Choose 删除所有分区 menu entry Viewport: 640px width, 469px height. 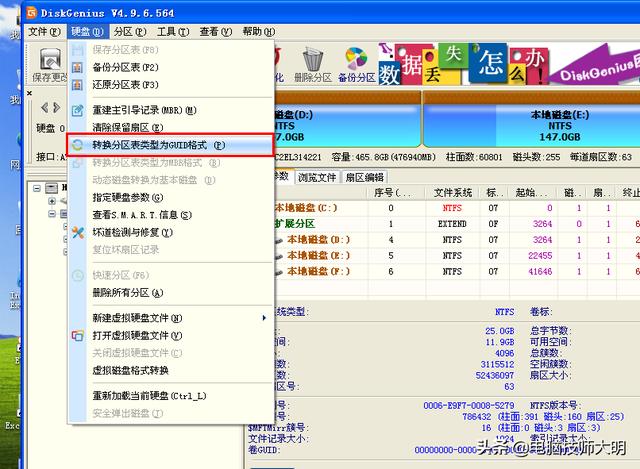coord(171,293)
